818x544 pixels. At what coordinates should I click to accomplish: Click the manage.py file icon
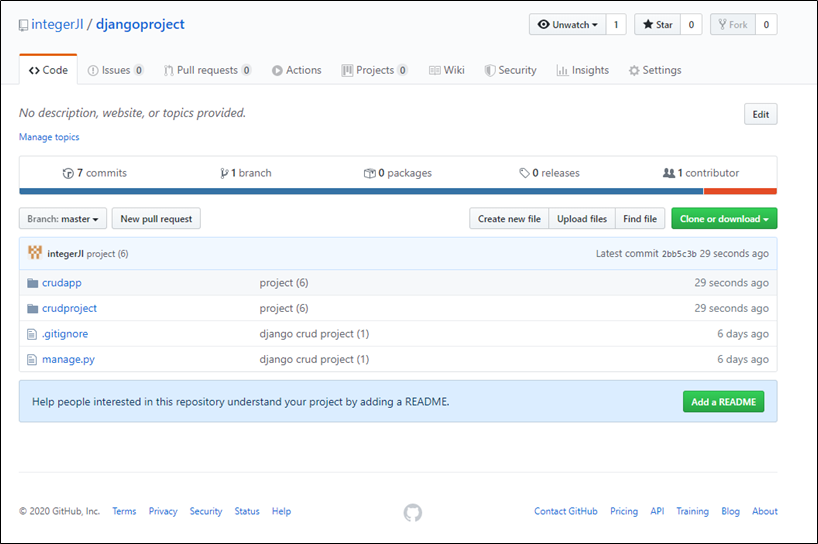click(32, 359)
